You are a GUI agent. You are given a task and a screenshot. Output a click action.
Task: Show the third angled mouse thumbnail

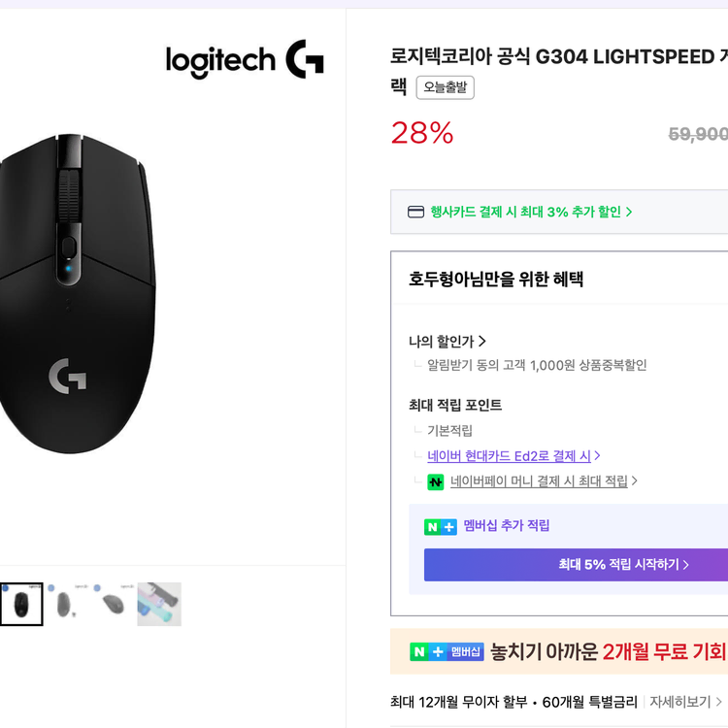[x=114, y=604]
